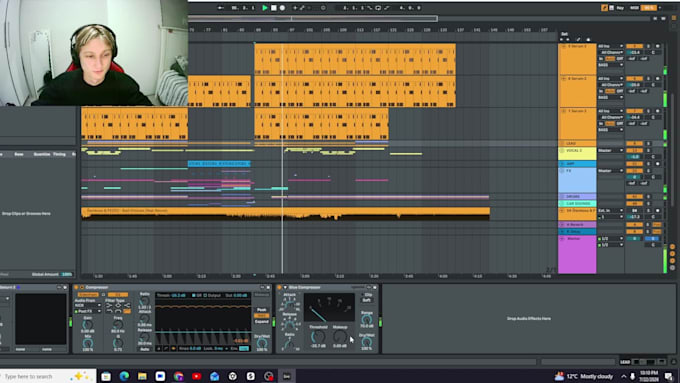Select Peak mode in Compressor

coord(262,309)
